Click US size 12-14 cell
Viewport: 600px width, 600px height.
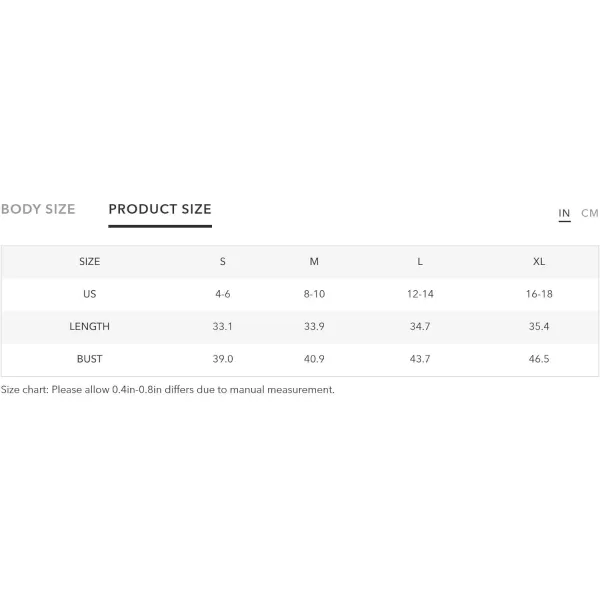[420, 294]
